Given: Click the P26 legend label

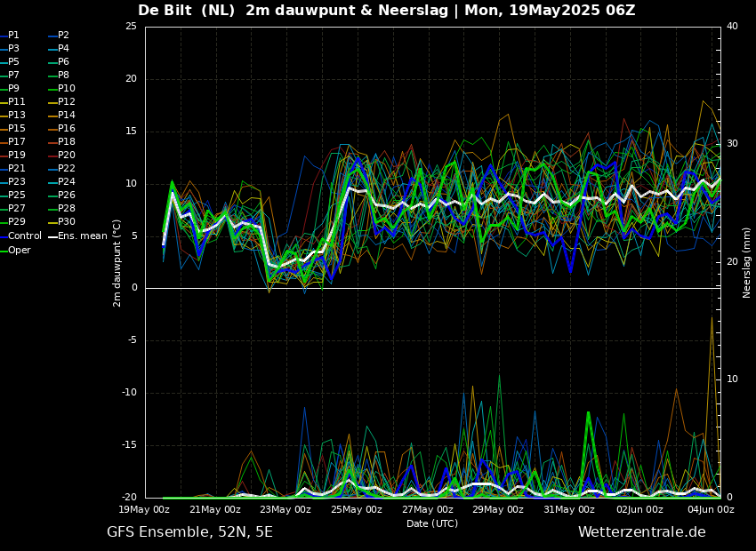Looking at the screenshot, I should tap(67, 195).
